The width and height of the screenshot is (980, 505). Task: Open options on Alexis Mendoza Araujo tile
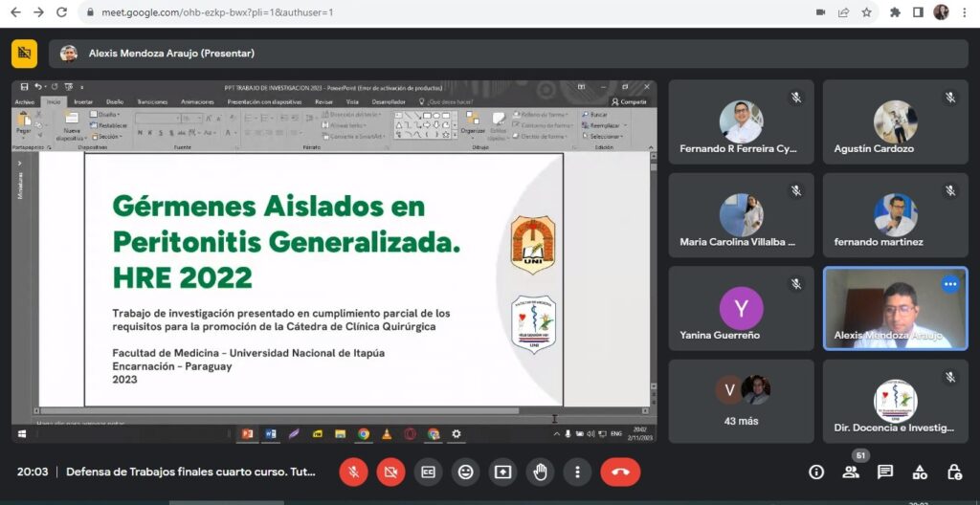pos(949,284)
